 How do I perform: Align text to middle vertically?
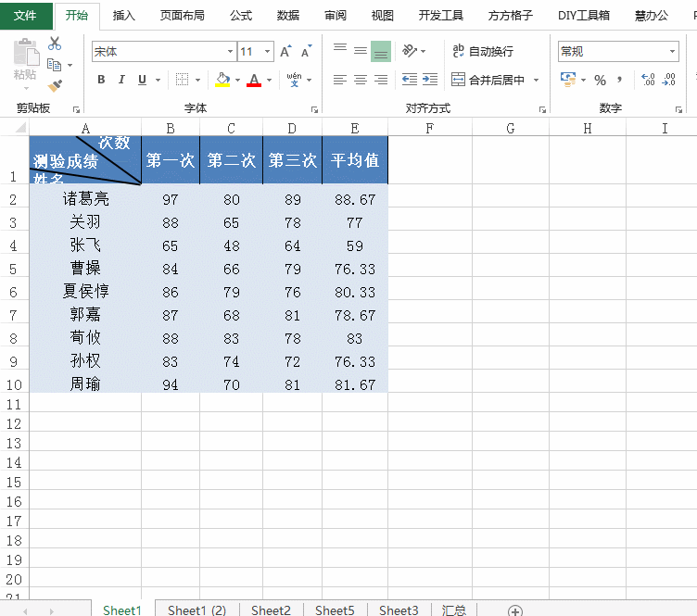pyautogui.click(x=361, y=52)
